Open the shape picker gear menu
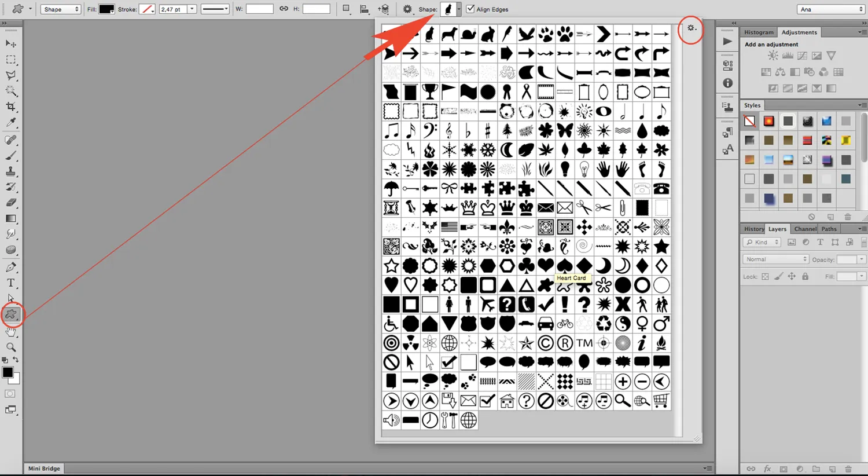The image size is (868, 476). tap(690, 28)
